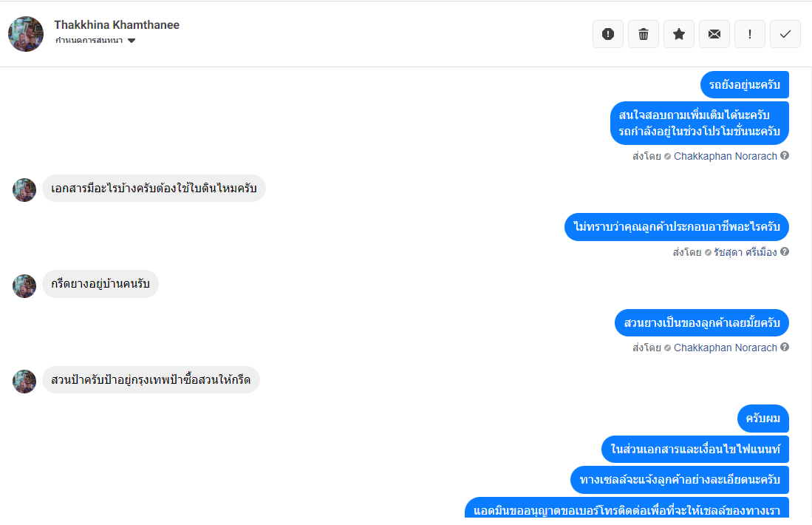Flag conversation with exclamation mark icon

(x=750, y=34)
